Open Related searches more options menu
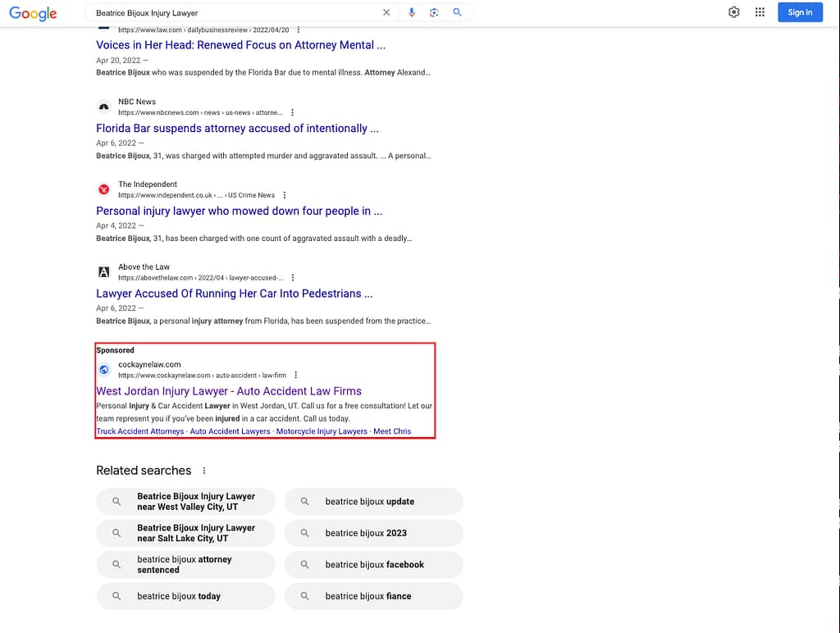 pyautogui.click(x=204, y=471)
